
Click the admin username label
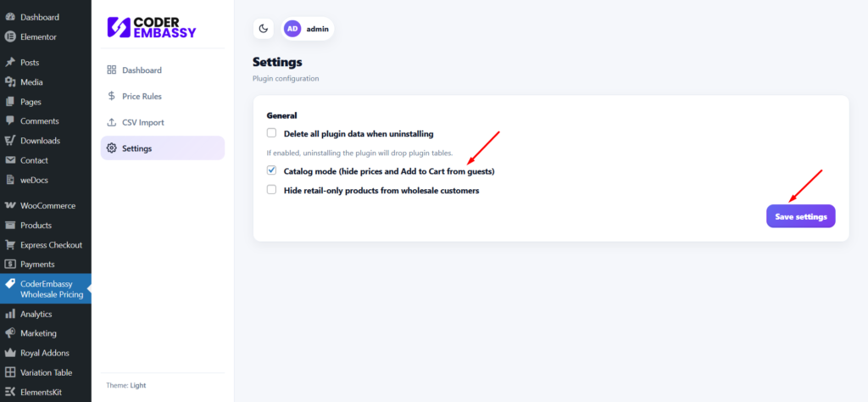318,28
